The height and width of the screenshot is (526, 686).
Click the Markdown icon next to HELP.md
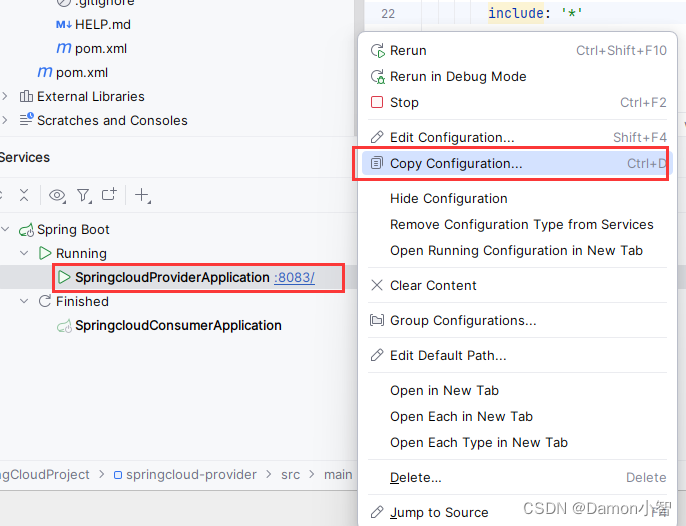coord(64,25)
